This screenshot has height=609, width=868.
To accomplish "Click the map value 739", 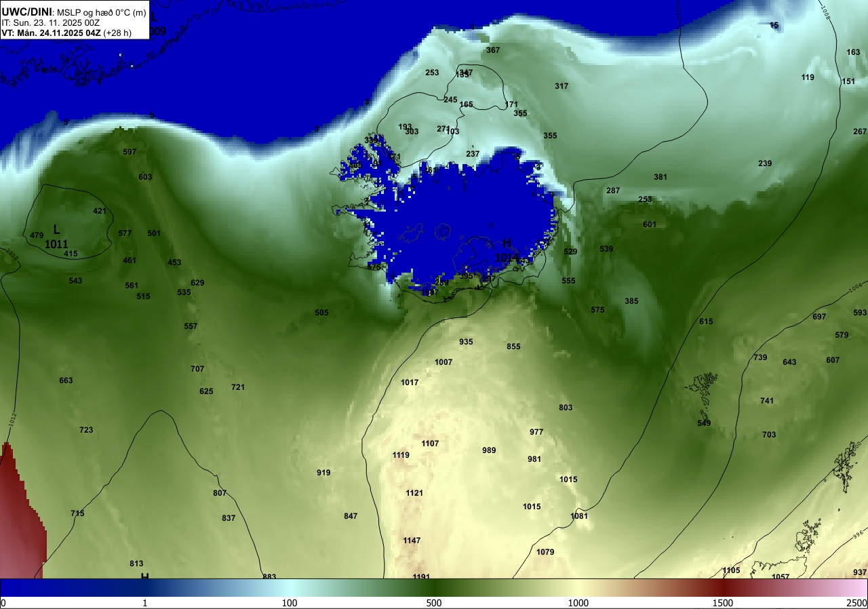I will pyautogui.click(x=760, y=357).
